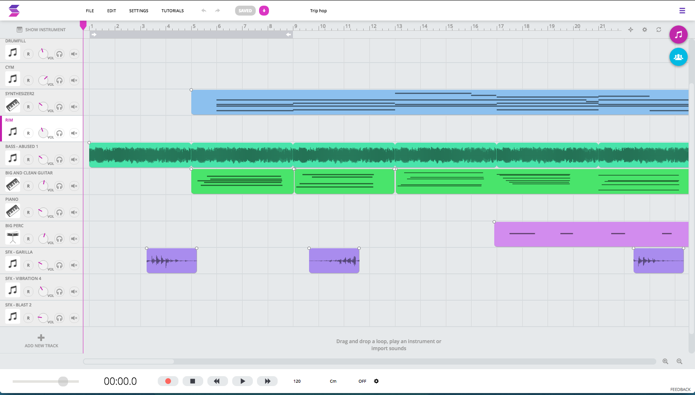Screen dimensions: 695x395
Task: Click the redo arrow
Action: click(x=217, y=11)
